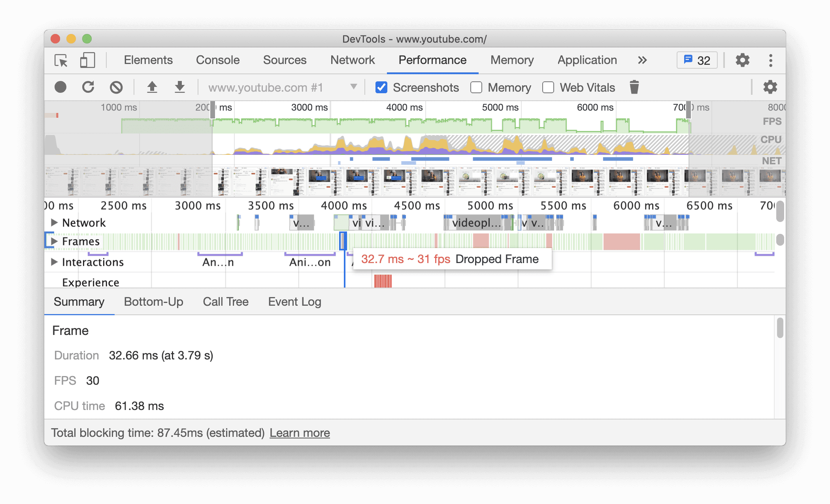
Task: Expand the Network track row
Action: (53, 223)
